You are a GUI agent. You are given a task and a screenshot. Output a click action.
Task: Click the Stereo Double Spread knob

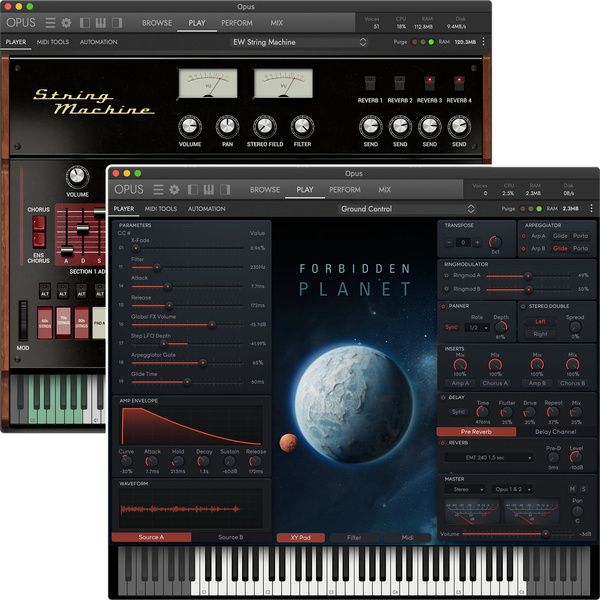575,327
